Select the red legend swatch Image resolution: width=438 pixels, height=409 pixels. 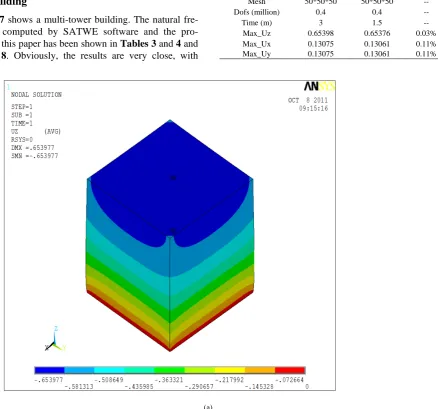[290, 370]
